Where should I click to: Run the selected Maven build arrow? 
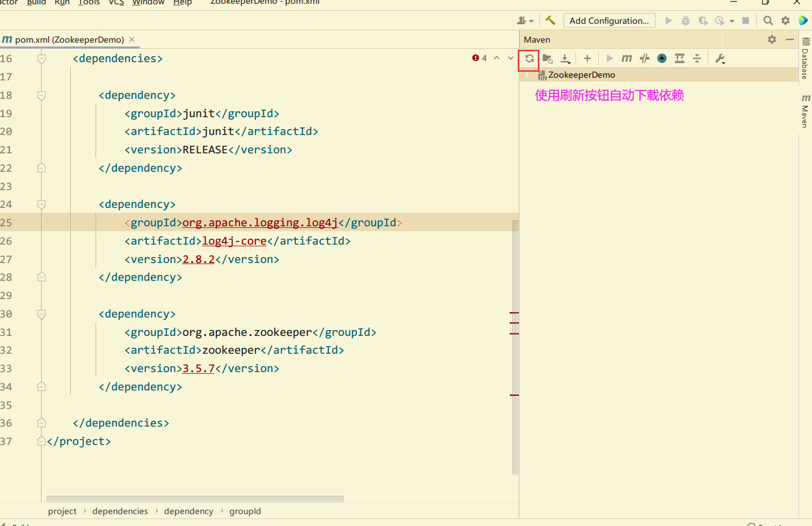610,58
